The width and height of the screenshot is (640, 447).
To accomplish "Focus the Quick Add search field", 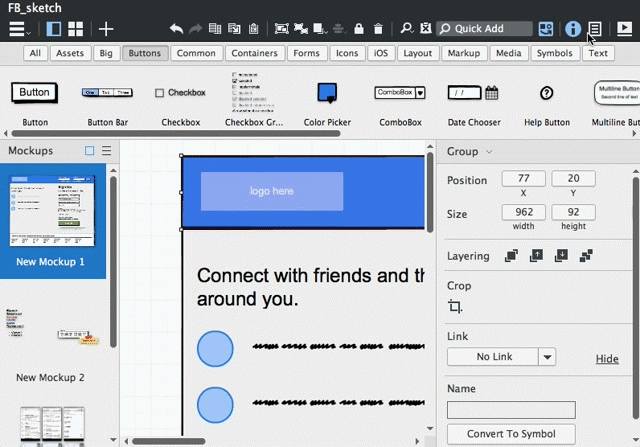I will pyautogui.click(x=484, y=29).
